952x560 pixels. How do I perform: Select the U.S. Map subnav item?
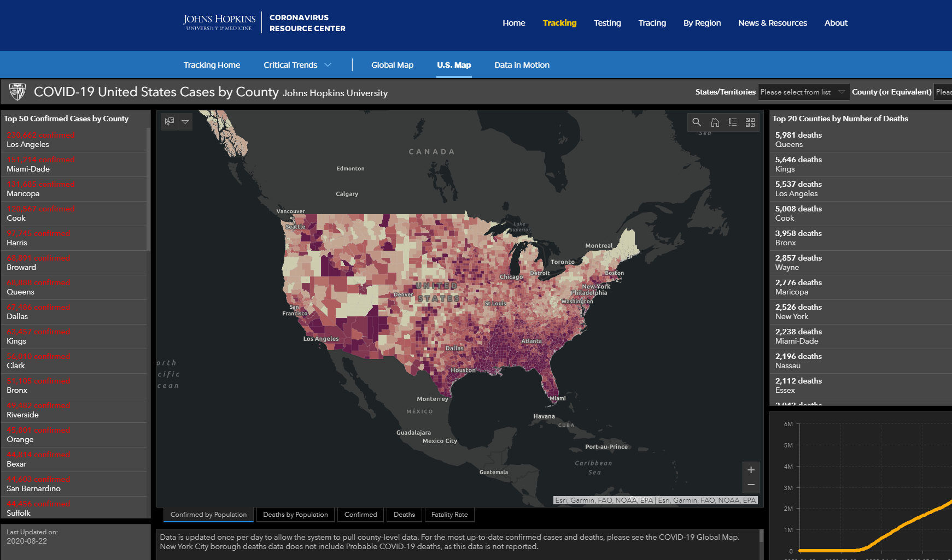[454, 64]
